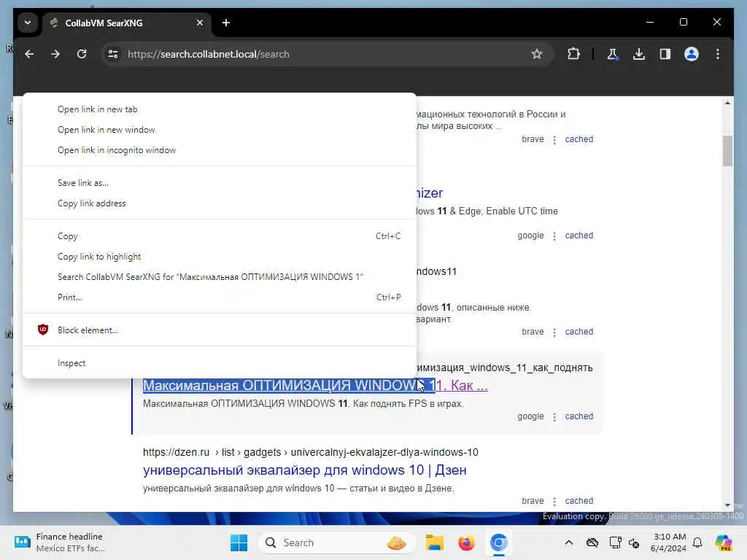Open three-dot options on Максимальная ОПТИМИЗАЦИЯ result
Image resolution: width=747 pixels, height=560 pixels.
pyautogui.click(x=554, y=417)
